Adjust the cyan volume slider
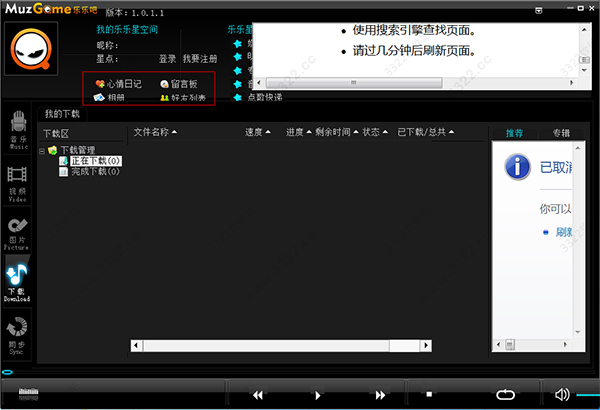The width and height of the screenshot is (600, 410). pos(588,395)
